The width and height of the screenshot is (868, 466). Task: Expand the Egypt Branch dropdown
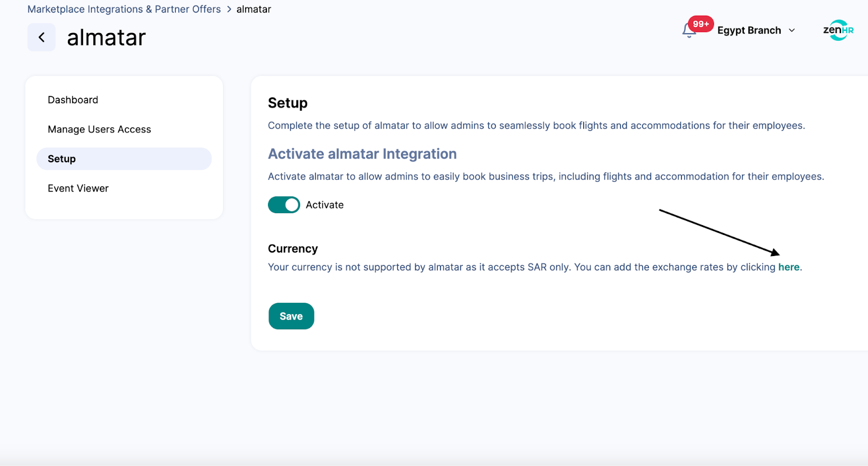click(x=792, y=30)
